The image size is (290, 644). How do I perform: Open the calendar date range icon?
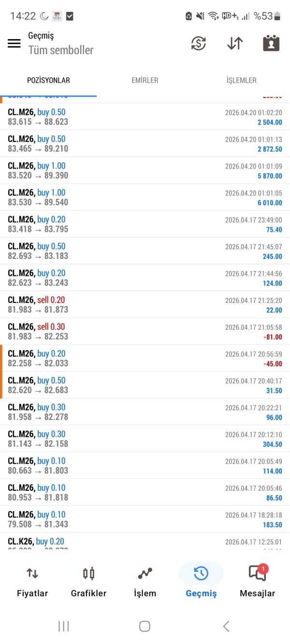click(x=271, y=43)
